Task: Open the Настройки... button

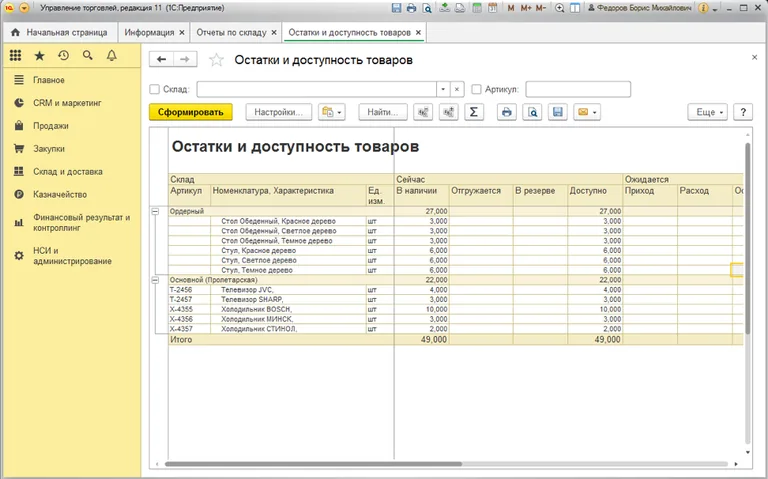Action: pyautogui.click(x=279, y=112)
